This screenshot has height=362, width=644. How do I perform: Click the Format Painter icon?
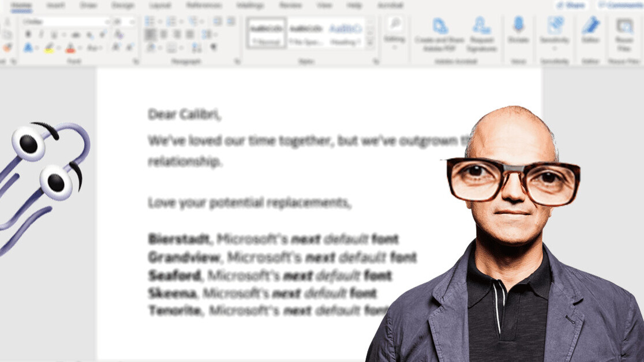[x=7, y=48]
